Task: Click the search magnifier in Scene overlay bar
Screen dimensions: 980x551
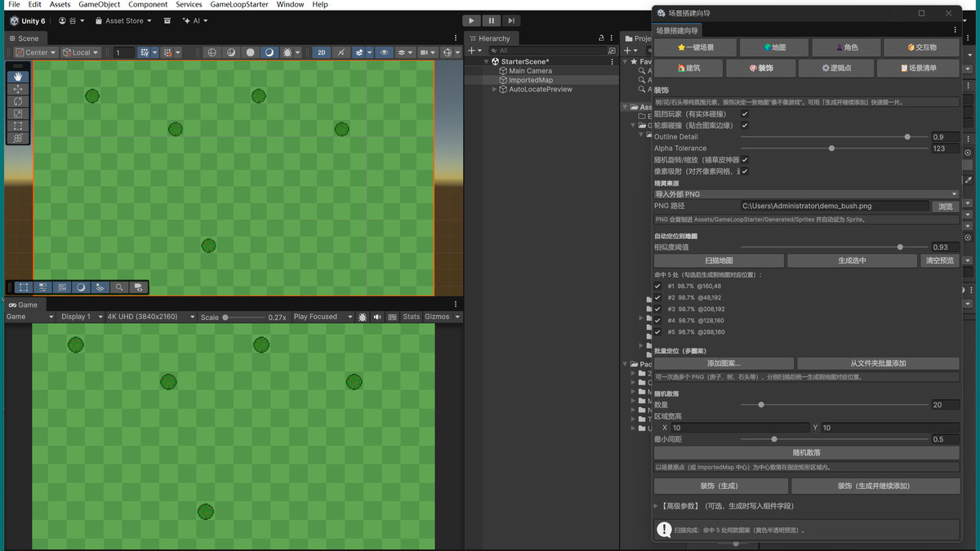Action: click(119, 287)
